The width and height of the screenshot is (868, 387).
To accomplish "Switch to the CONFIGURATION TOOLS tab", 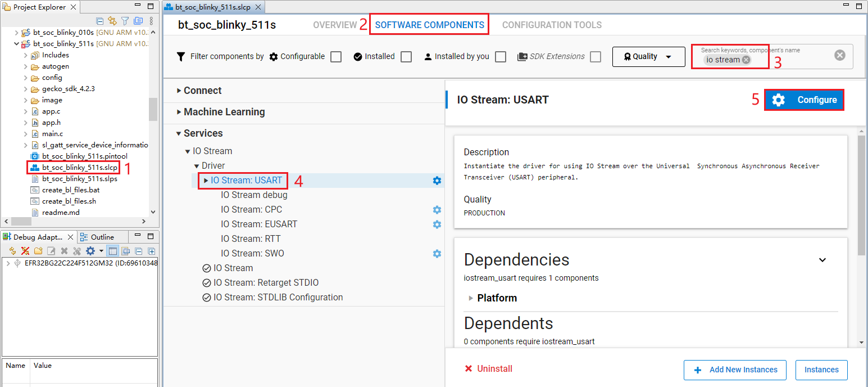I will (x=552, y=25).
